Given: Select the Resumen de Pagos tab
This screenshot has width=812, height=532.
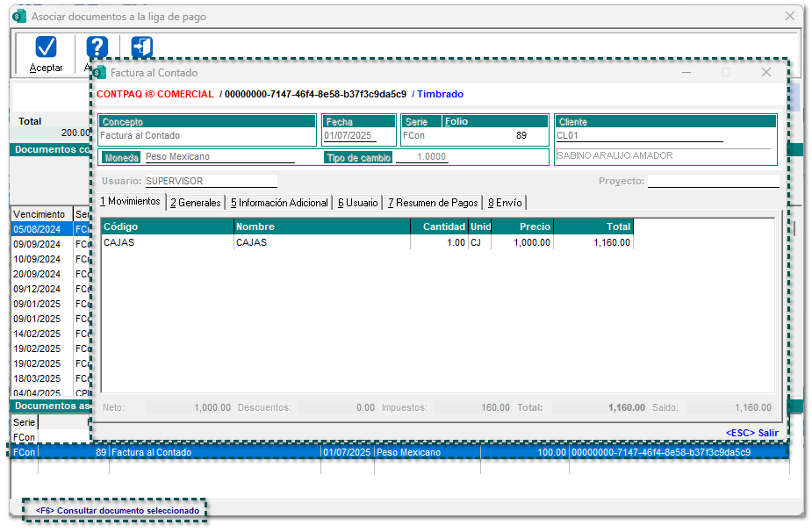Looking at the screenshot, I should pyautogui.click(x=433, y=203).
